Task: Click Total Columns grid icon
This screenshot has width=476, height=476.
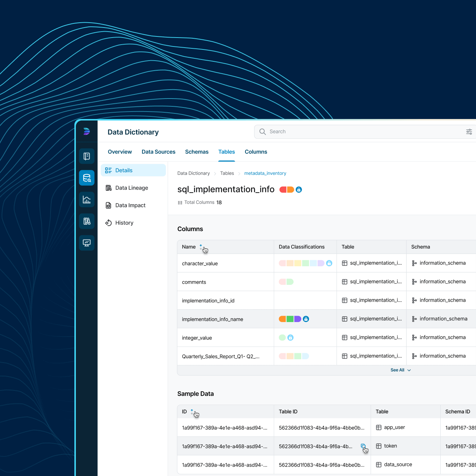Action: coord(180,203)
